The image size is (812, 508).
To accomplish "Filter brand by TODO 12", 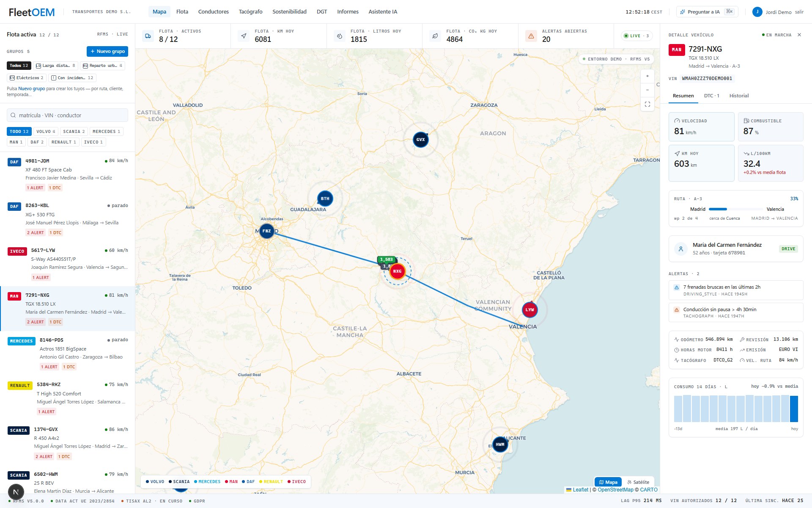I will pyautogui.click(x=19, y=132).
